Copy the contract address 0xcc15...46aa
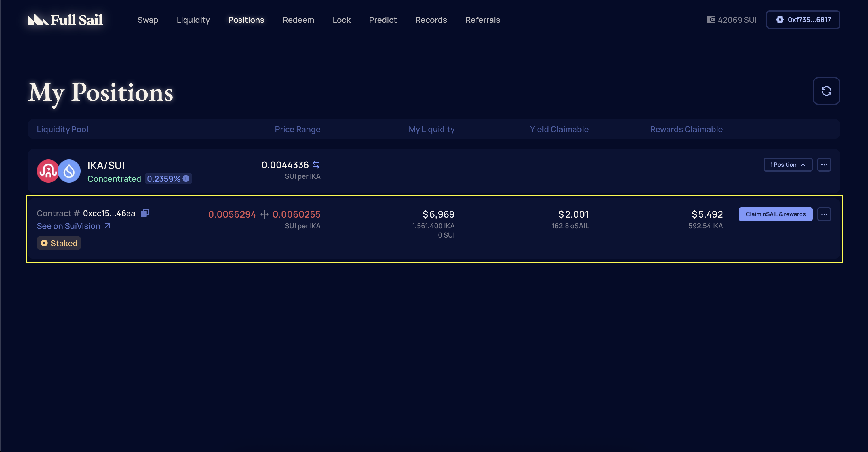Screen dimensions: 868x452 point(144,213)
